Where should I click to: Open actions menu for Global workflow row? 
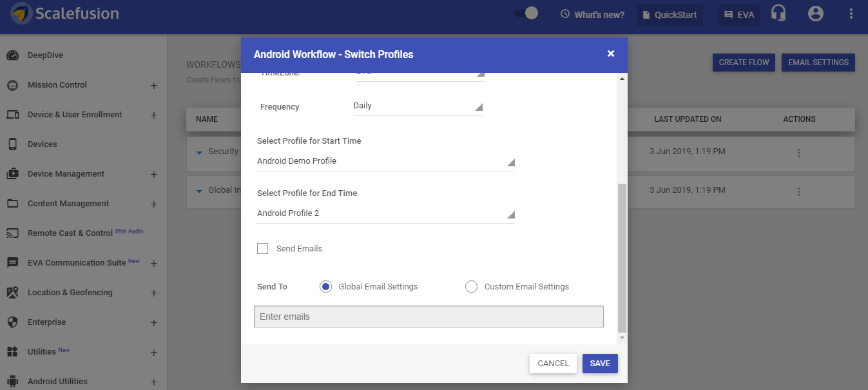click(x=799, y=192)
